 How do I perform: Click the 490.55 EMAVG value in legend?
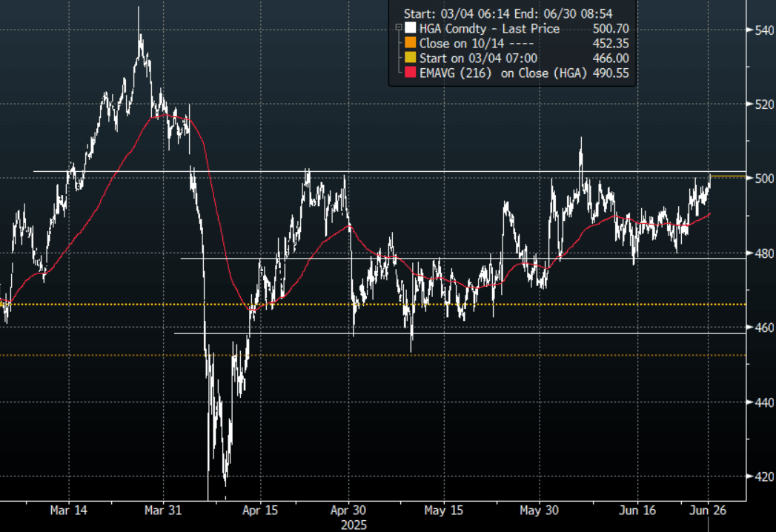612,73
